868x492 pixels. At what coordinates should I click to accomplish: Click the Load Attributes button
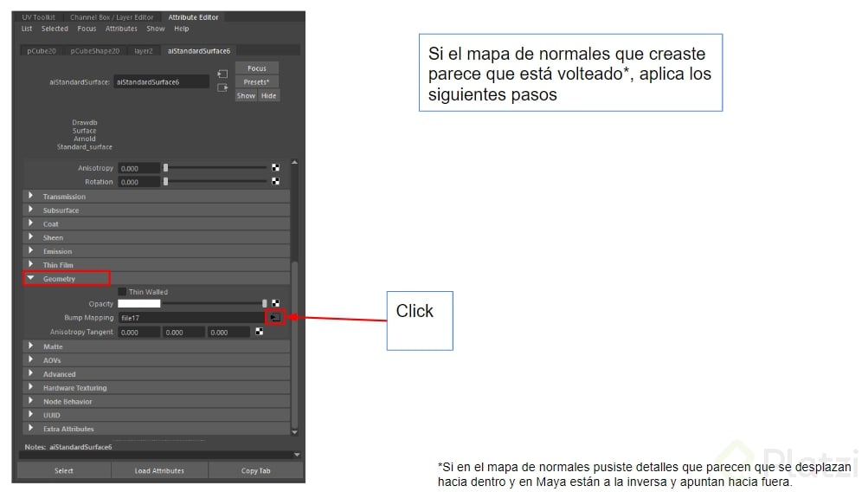pyautogui.click(x=159, y=471)
